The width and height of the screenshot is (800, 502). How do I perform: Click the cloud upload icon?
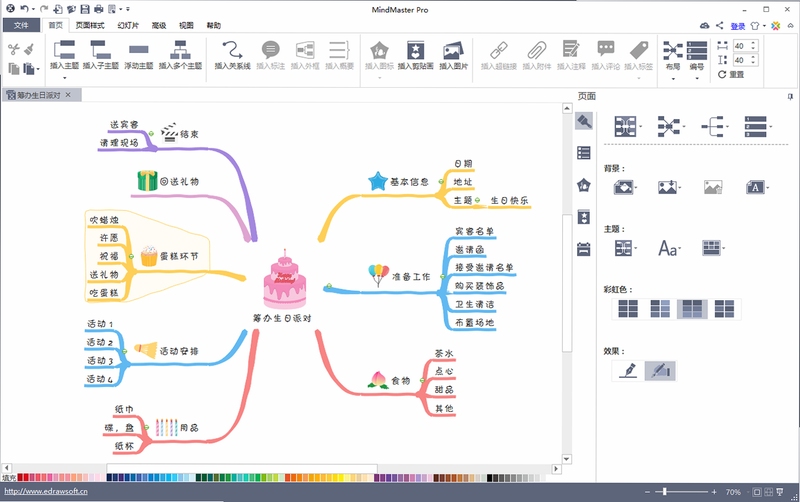tap(705, 26)
